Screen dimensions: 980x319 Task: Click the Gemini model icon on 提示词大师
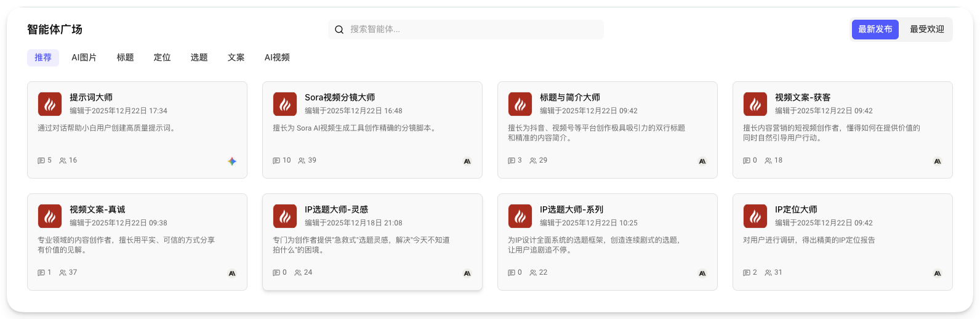click(232, 161)
